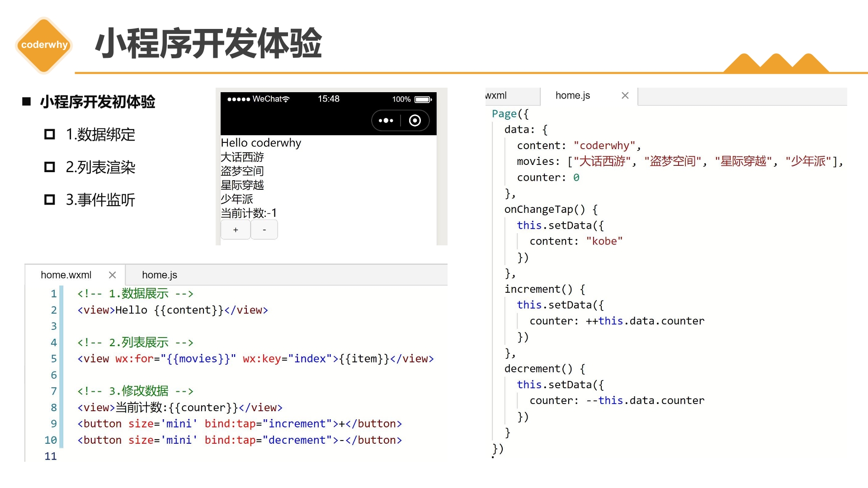Click line number 5 in wxml editor
The image size is (868, 488).
54,359
